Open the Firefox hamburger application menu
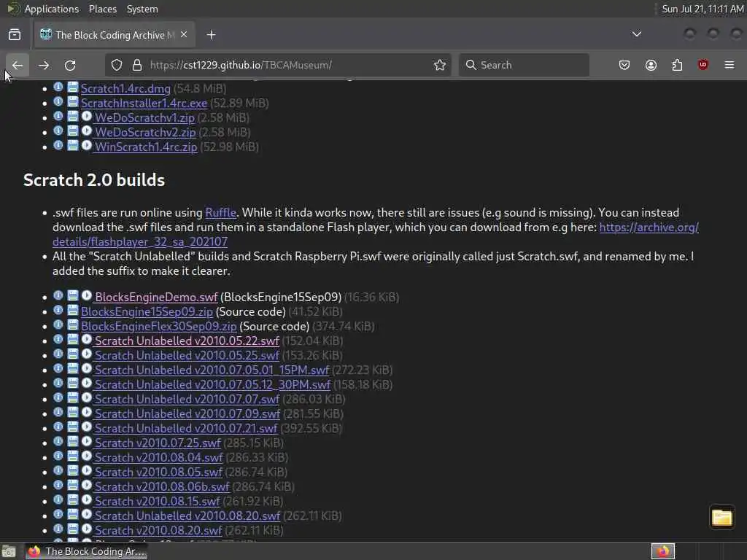This screenshot has height=560, width=747. [729, 65]
